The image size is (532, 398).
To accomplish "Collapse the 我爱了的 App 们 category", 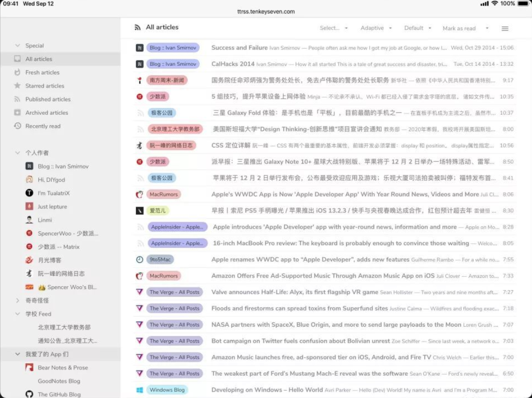I will click(17, 354).
